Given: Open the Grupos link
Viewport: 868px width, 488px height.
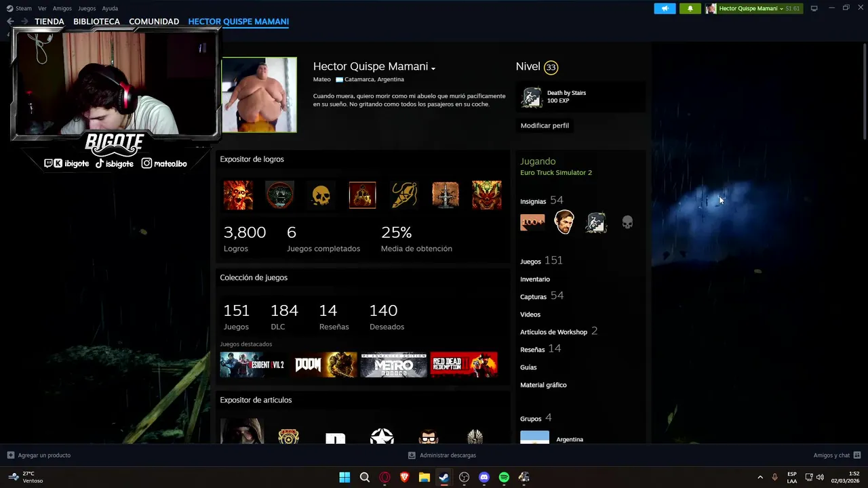Looking at the screenshot, I should coord(536,418).
